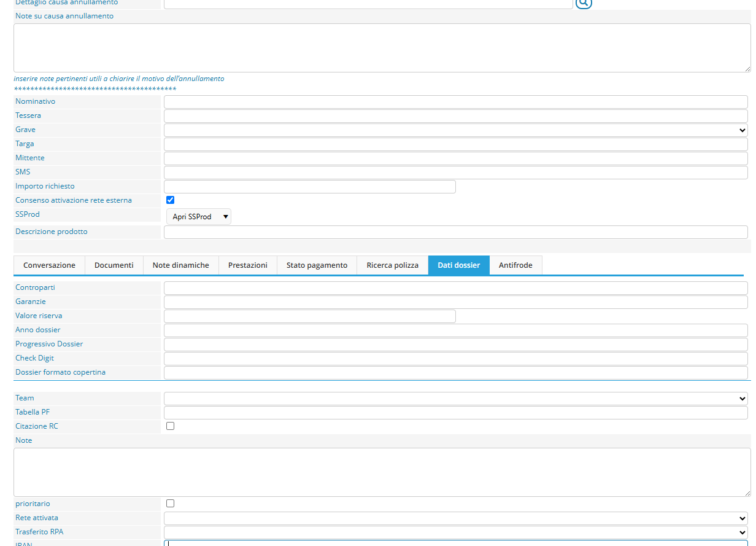Screen dimensions: 756x546
Task: Enable the Citazione RC checkbox
Action: [x=171, y=426]
